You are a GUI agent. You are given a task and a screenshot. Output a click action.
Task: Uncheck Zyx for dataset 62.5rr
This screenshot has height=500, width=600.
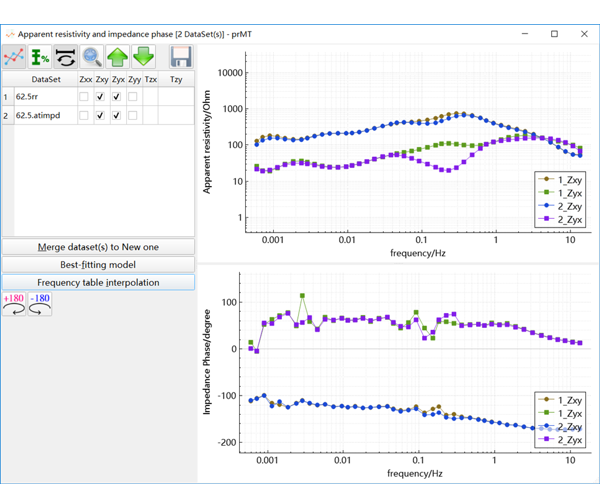coord(117,97)
